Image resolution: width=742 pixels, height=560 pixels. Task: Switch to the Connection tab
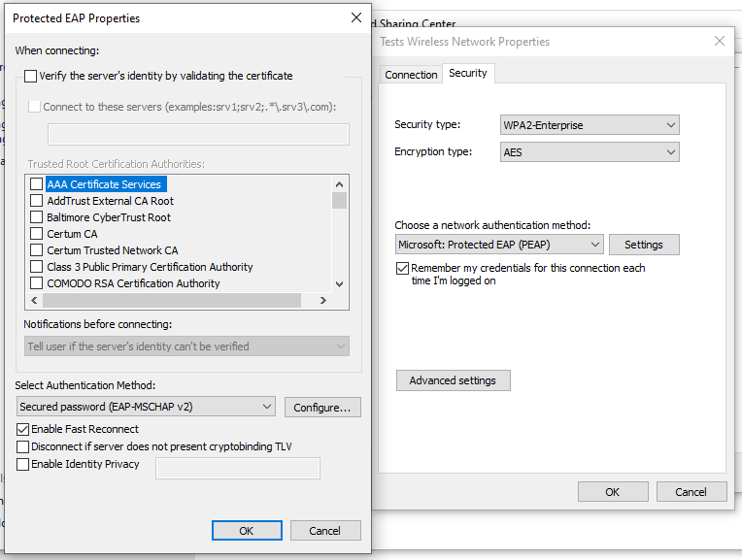pyautogui.click(x=411, y=75)
